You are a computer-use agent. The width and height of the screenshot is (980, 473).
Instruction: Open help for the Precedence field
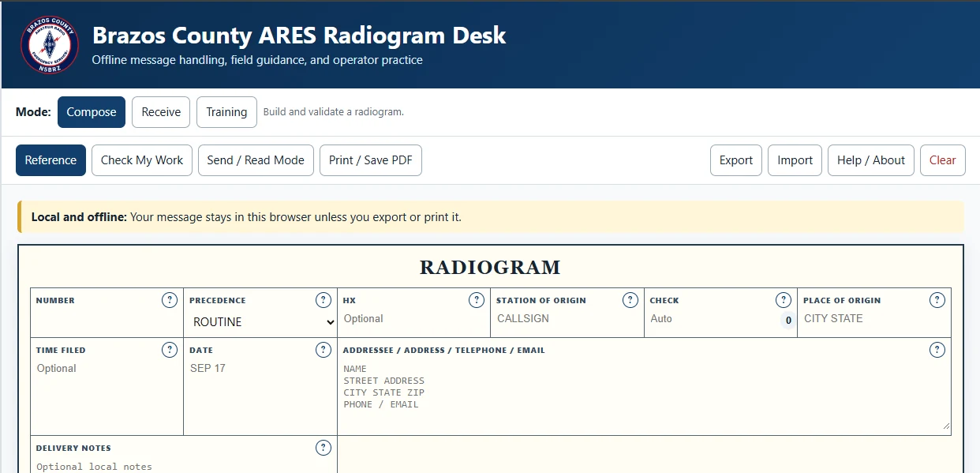(x=324, y=300)
